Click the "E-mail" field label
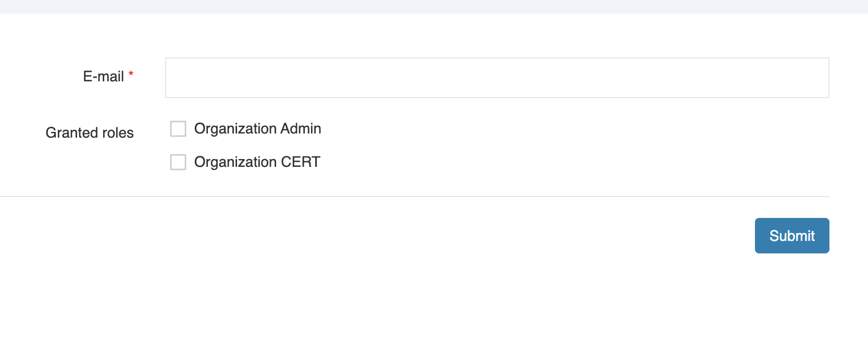The width and height of the screenshot is (868, 341). coord(103,77)
